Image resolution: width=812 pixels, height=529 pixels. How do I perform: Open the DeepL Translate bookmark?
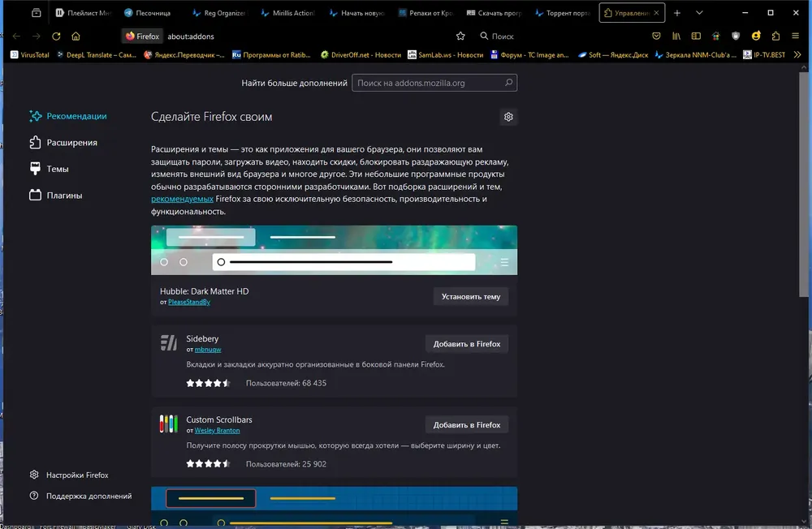click(97, 55)
